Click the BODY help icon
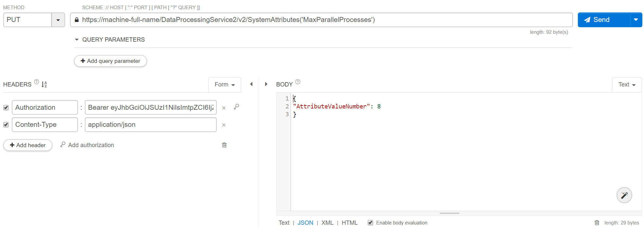 pyautogui.click(x=298, y=82)
